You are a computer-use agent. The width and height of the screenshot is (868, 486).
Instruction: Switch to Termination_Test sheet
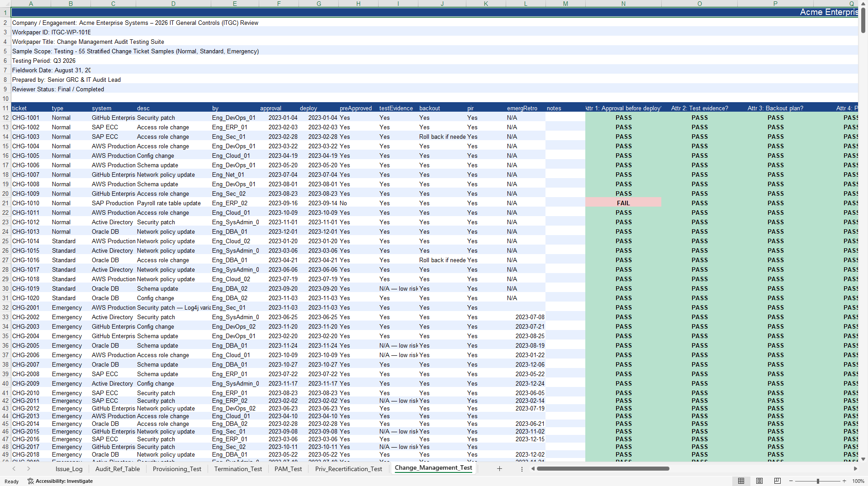pyautogui.click(x=238, y=469)
